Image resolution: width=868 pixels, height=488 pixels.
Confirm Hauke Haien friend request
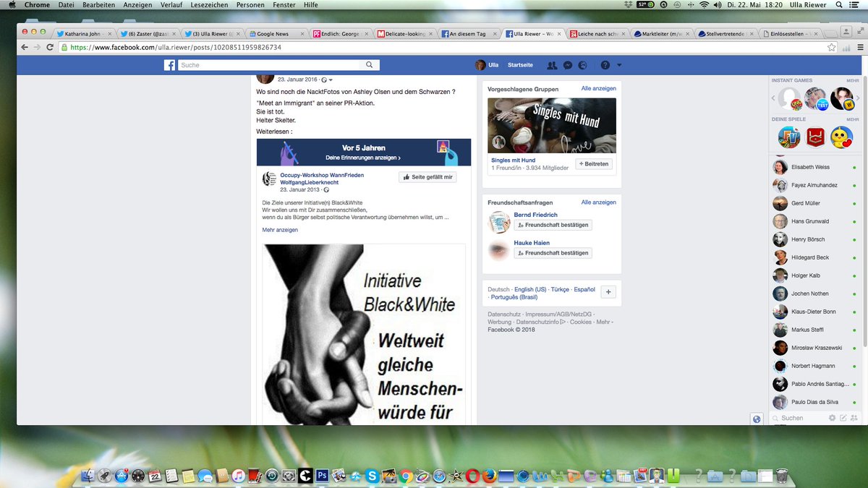(x=553, y=253)
